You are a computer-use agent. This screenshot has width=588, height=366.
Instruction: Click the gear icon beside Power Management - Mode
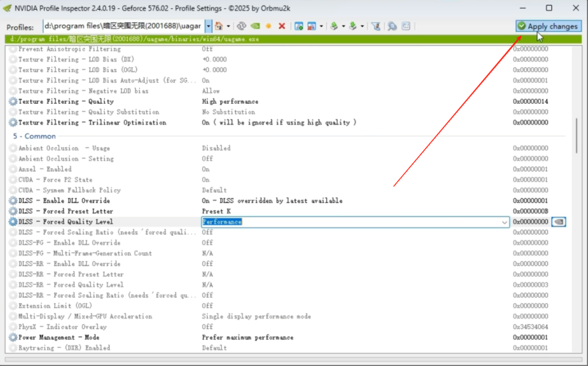click(13, 337)
